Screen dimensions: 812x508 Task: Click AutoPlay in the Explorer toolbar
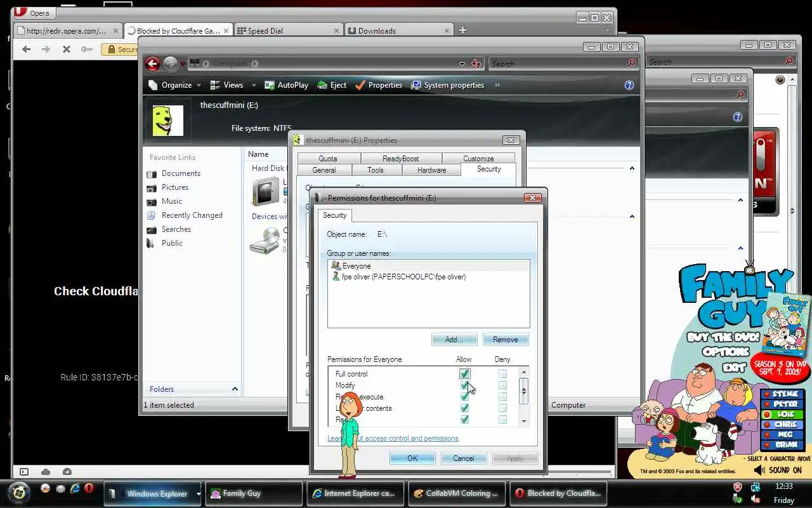coord(286,85)
